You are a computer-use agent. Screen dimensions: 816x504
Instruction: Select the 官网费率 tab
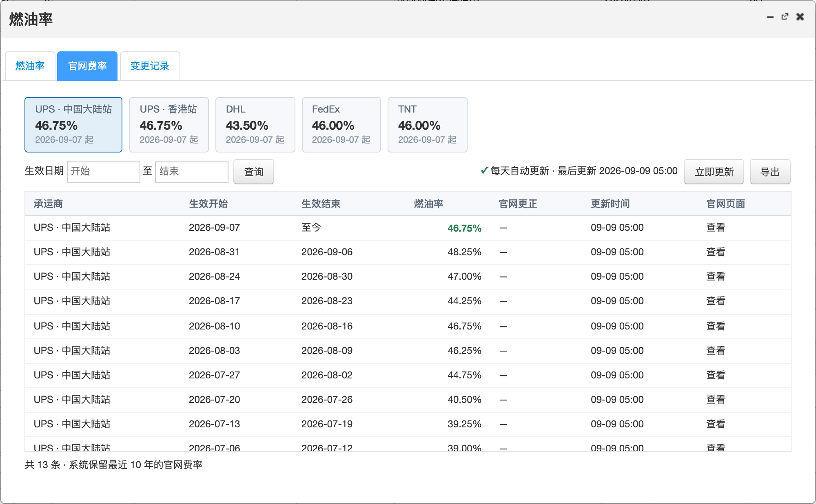[x=87, y=66]
